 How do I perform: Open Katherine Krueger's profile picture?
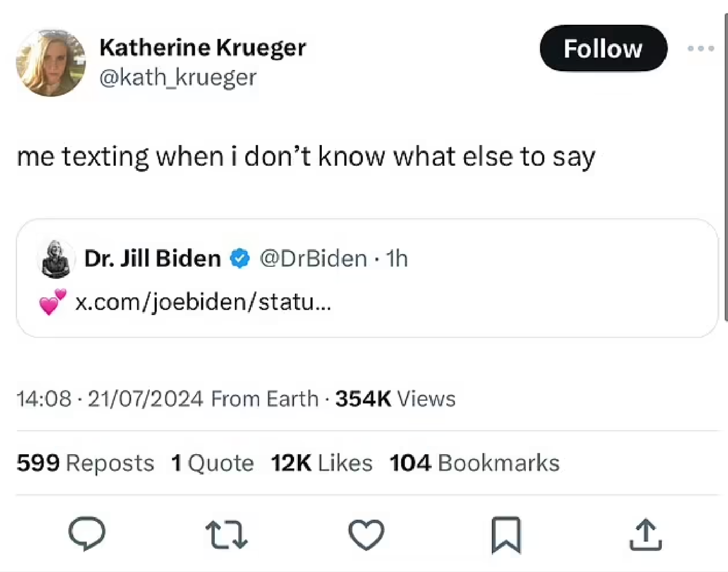(x=51, y=63)
